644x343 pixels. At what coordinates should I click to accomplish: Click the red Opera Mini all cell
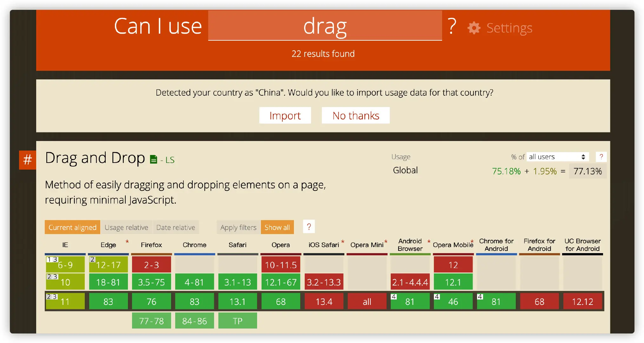click(x=367, y=301)
